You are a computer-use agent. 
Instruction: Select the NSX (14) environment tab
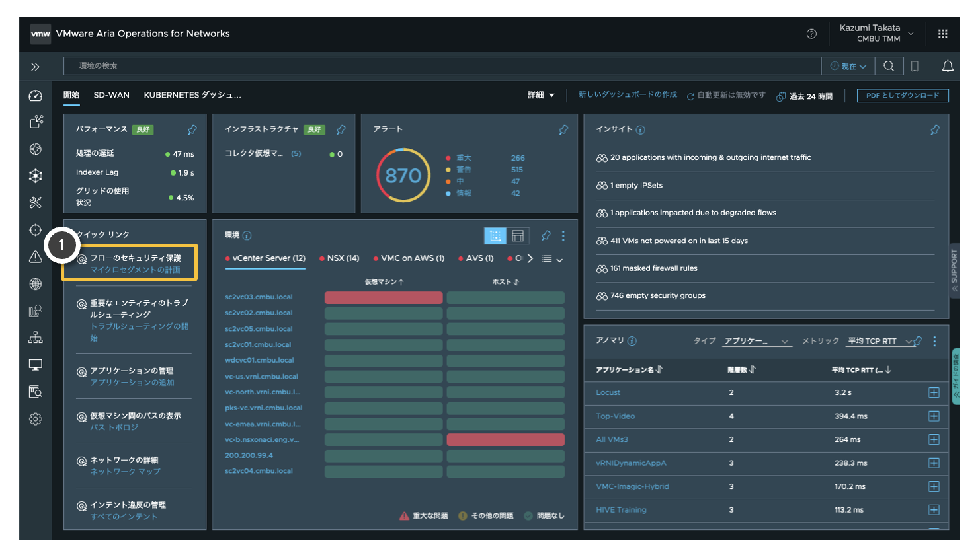339,258
